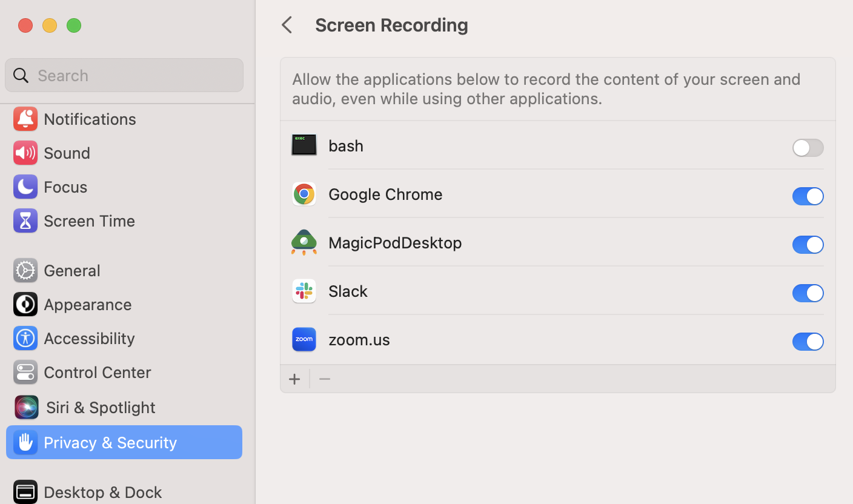Select the zoom.us row label
This screenshot has height=504, width=853.
click(x=359, y=340)
